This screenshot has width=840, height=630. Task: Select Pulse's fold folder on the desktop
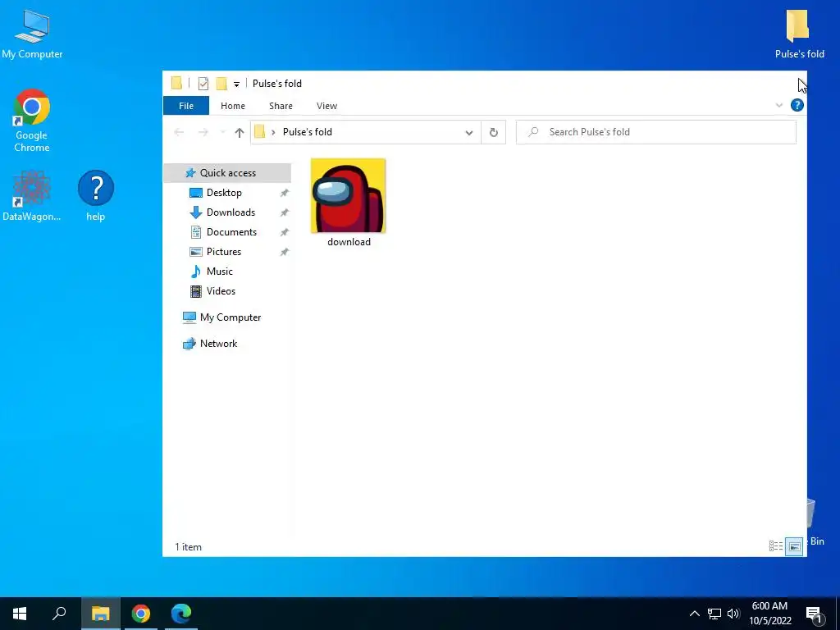pos(799,34)
